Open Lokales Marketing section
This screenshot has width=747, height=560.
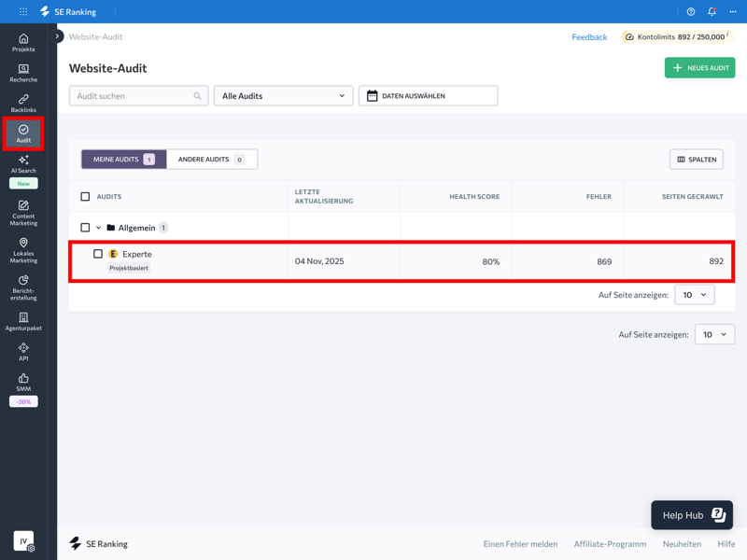23,250
